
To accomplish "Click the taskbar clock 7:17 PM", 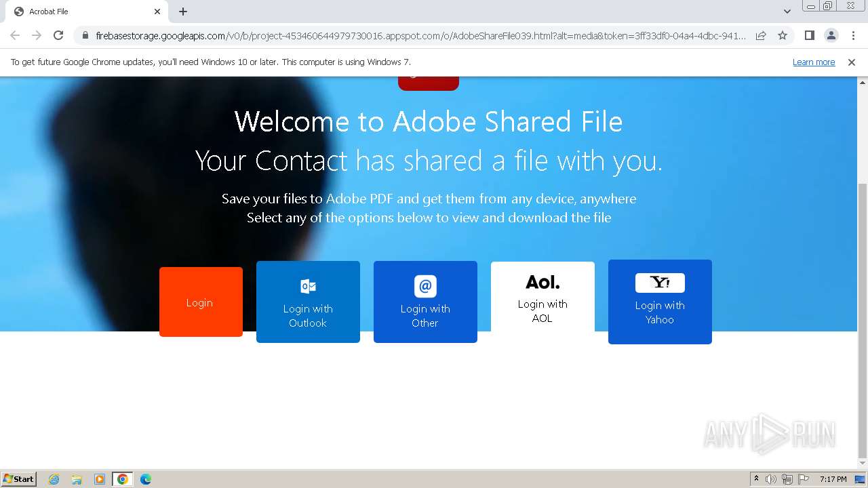I will click(x=833, y=479).
